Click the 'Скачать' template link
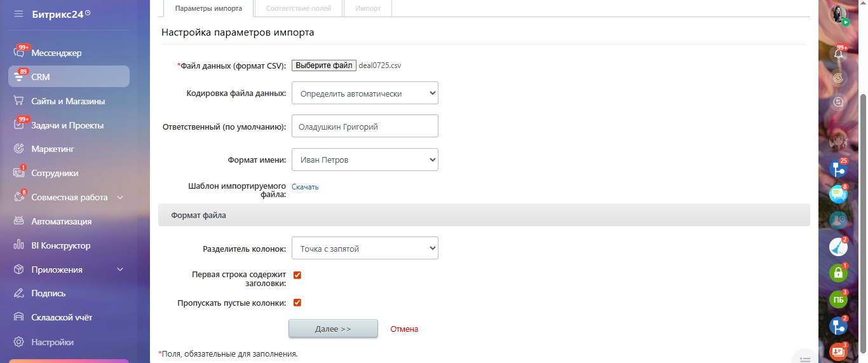This screenshot has height=363, width=868. pos(305,187)
